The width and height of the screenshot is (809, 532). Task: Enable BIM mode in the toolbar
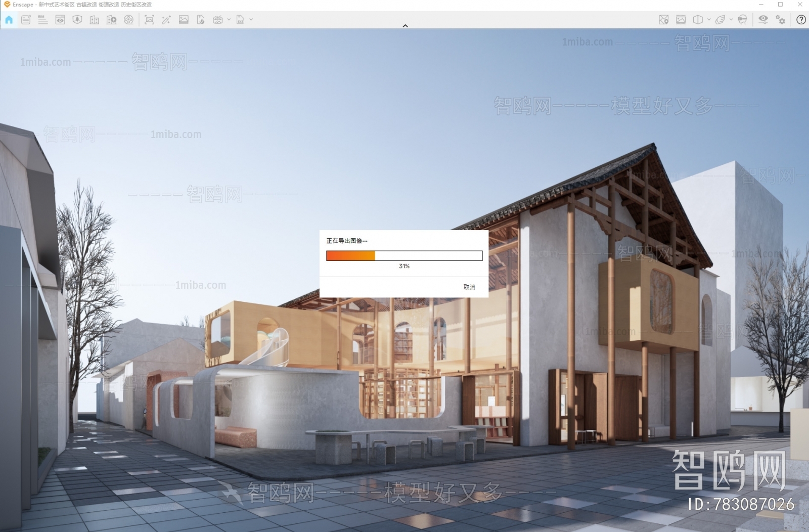[x=42, y=20]
